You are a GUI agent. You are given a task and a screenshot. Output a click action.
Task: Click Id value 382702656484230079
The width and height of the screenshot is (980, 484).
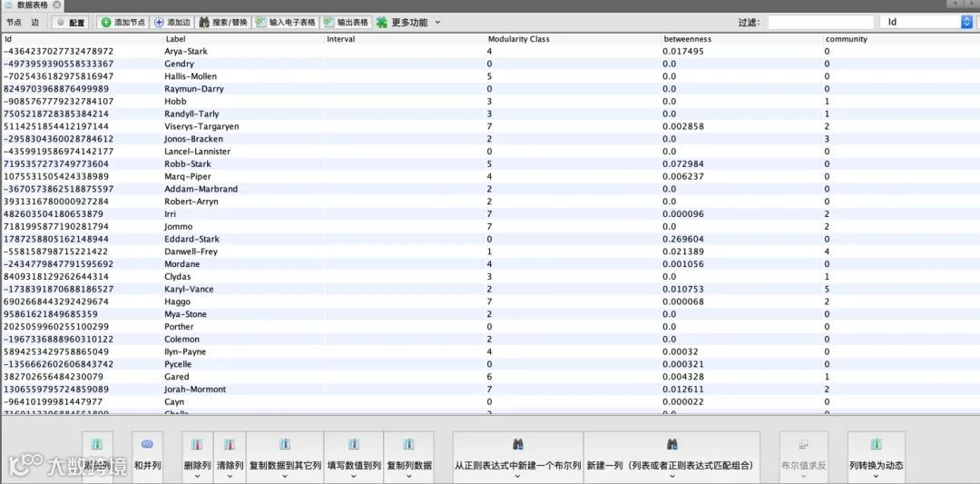54,377
